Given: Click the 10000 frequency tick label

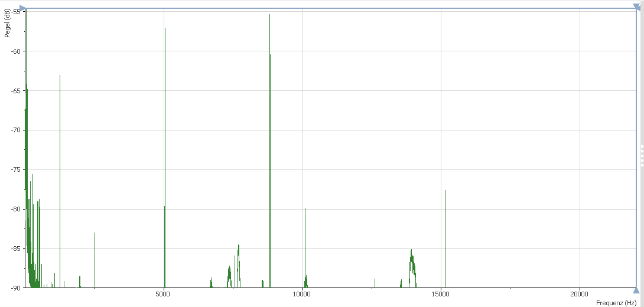Looking at the screenshot, I should pyautogui.click(x=303, y=294).
